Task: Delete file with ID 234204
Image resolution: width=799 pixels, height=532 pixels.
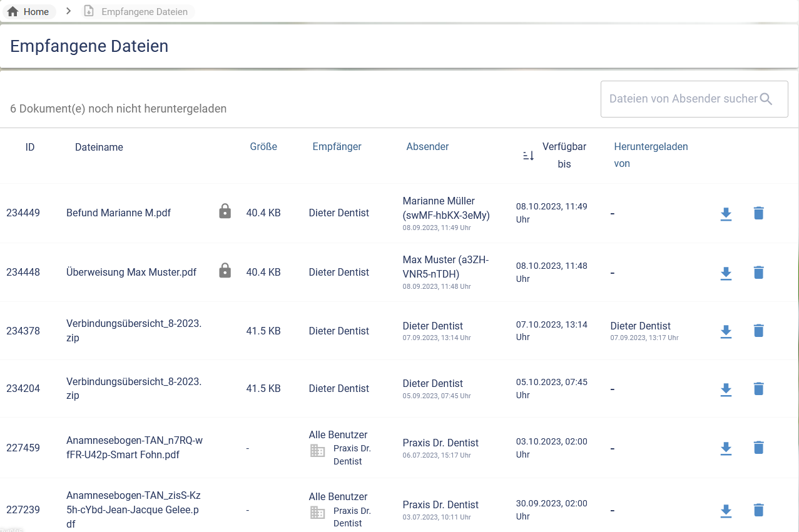Action: coord(758,389)
